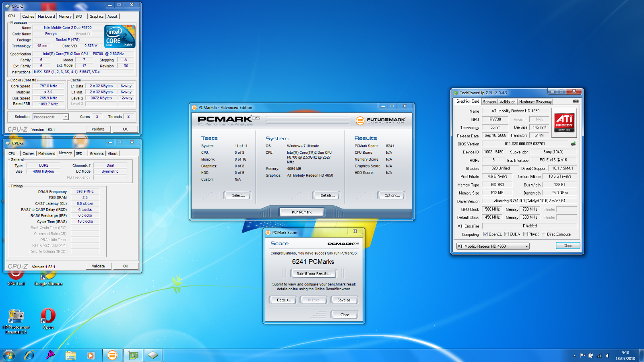Viewport: 644px width, 362px height.
Task: Click the BIOS Version field 011.020.000.009.032701
Action: coord(525,144)
